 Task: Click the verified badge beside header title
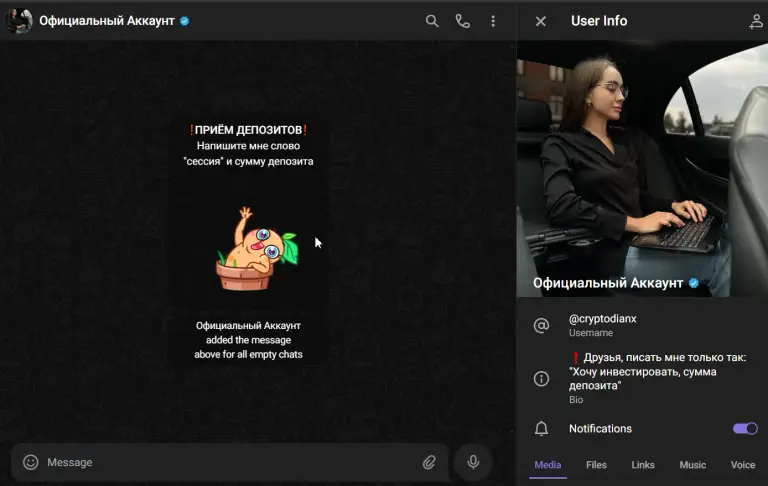185,21
